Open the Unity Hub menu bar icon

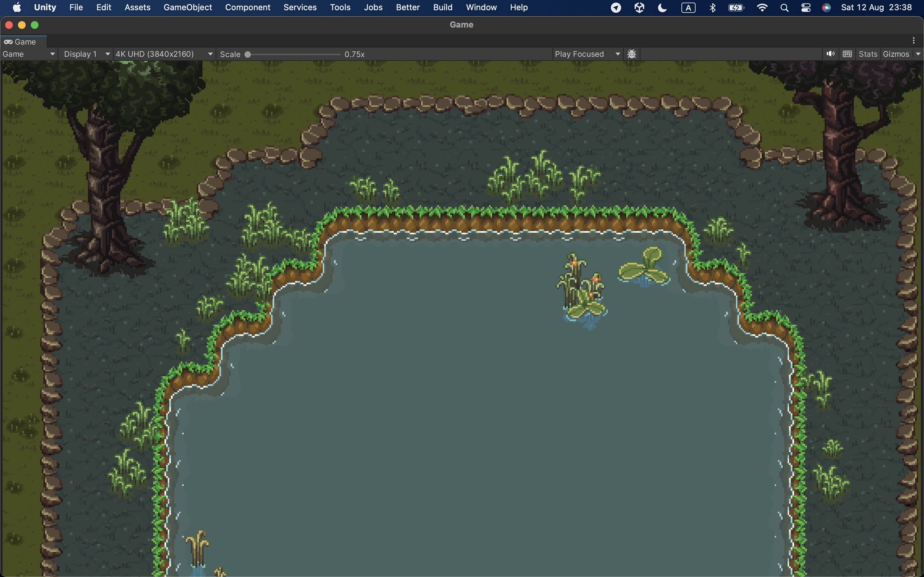(639, 7)
